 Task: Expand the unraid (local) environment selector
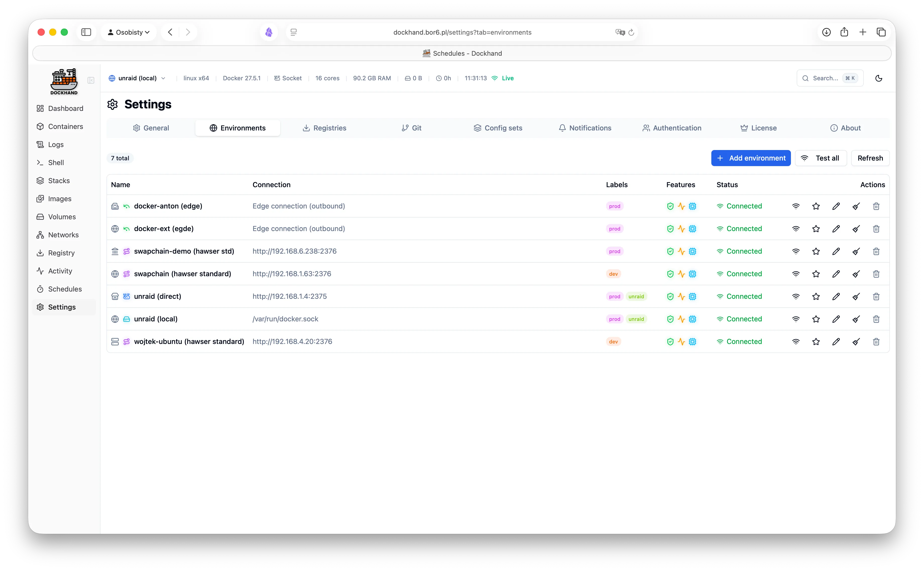point(137,78)
